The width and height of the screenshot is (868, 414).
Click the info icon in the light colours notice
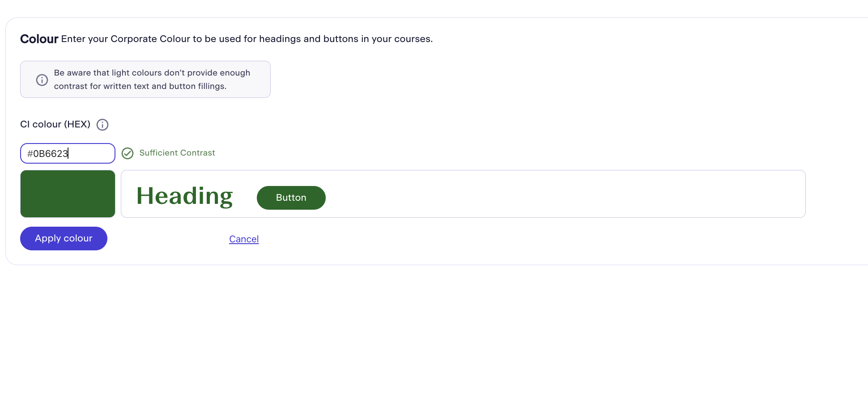[x=42, y=80]
